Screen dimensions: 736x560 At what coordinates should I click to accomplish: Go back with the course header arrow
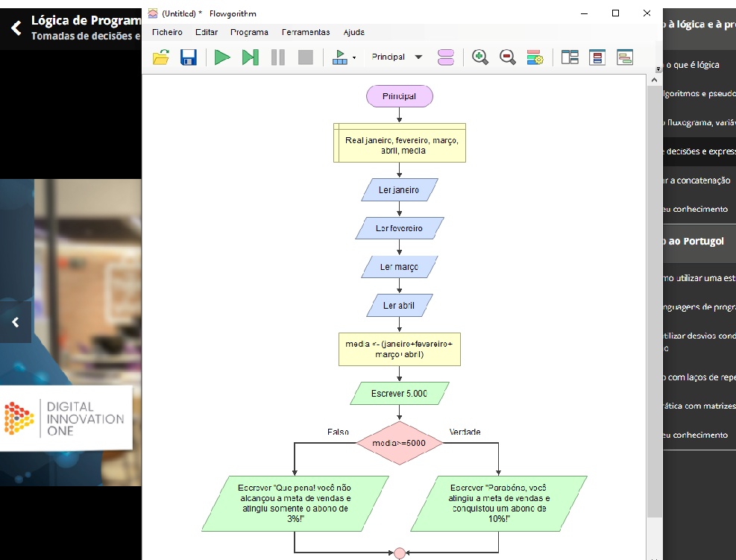tap(16, 28)
